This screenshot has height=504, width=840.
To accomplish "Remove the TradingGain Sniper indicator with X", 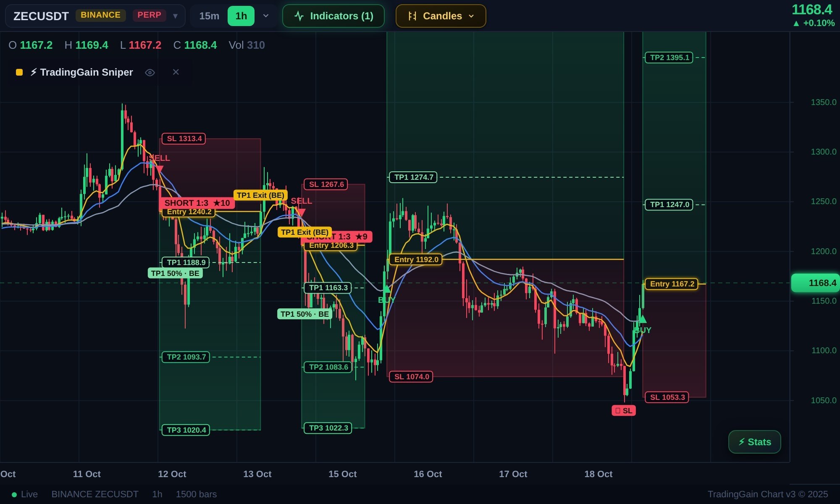I will (x=176, y=72).
